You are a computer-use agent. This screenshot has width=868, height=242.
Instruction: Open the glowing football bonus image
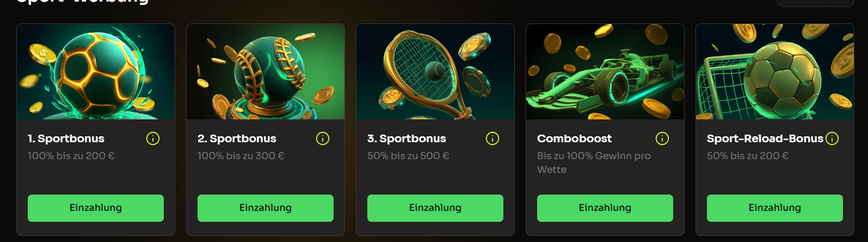tap(96, 71)
